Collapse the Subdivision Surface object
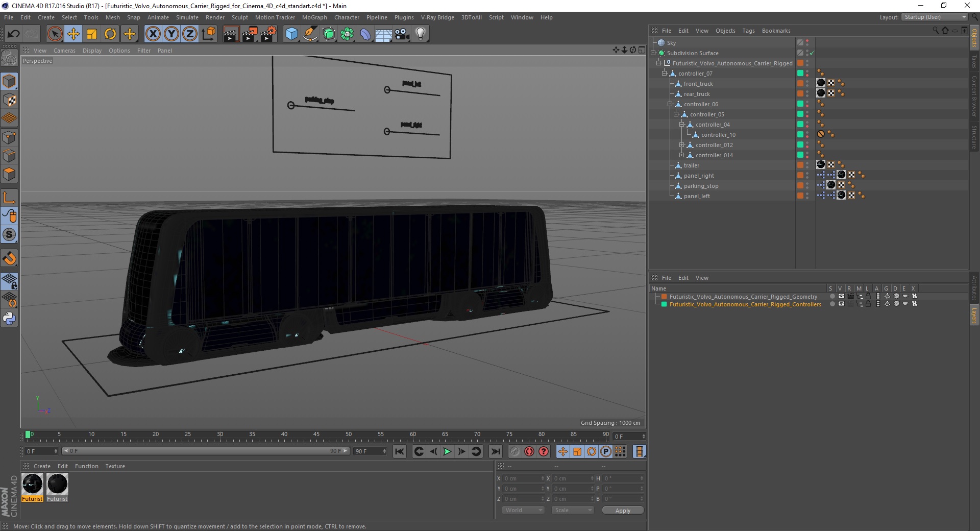The height and width of the screenshot is (531, 980). click(653, 53)
